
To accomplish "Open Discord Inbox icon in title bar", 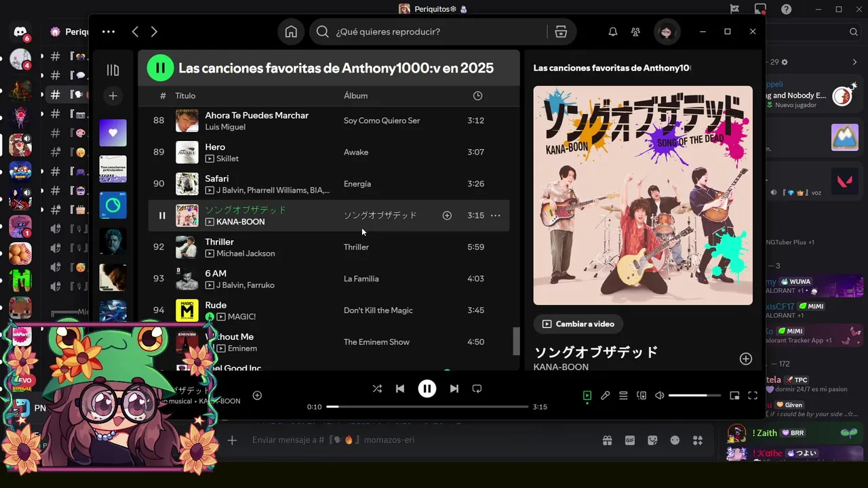I will tap(760, 9).
